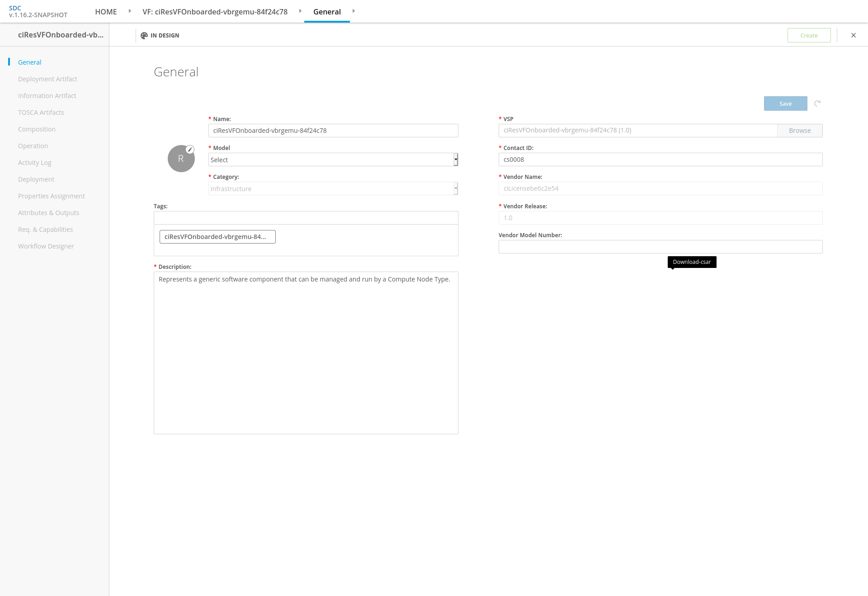Click the X close icon top right

point(854,35)
